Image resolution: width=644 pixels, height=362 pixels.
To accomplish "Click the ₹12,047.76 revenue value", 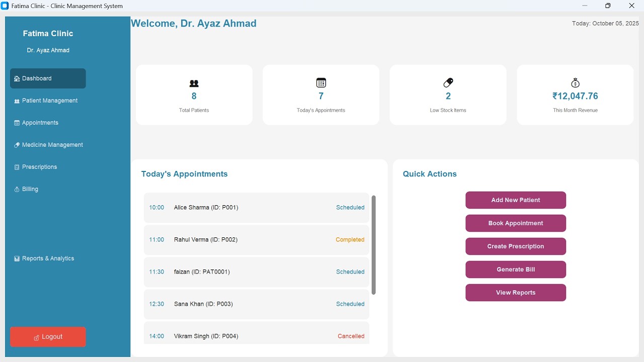I will pyautogui.click(x=575, y=96).
